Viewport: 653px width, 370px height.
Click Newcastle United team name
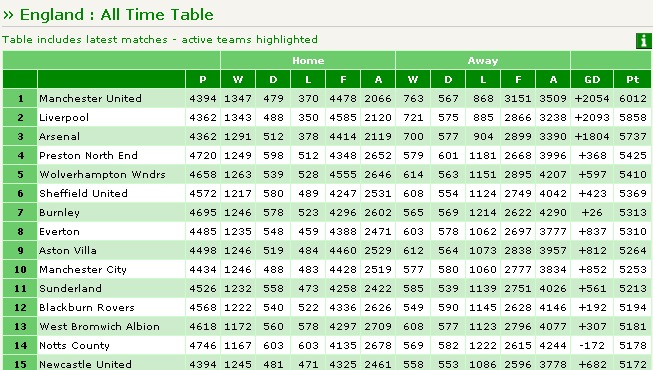[x=85, y=364]
